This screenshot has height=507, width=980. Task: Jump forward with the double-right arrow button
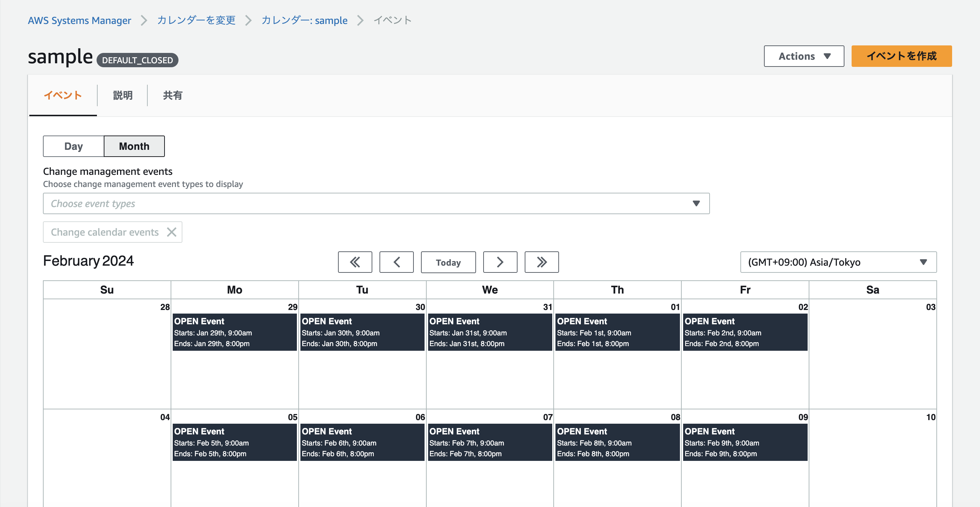click(541, 262)
